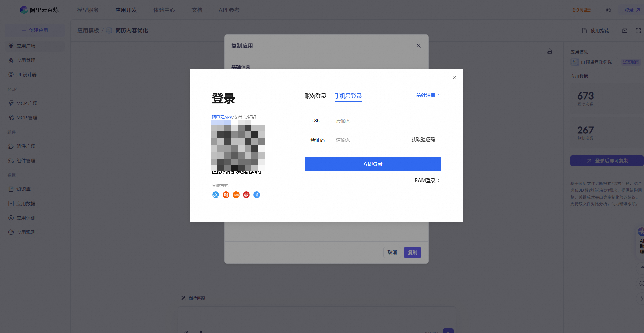This screenshot has height=333, width=644.
Task: Log in via the Taobao icon
Action: pos(226,194)
